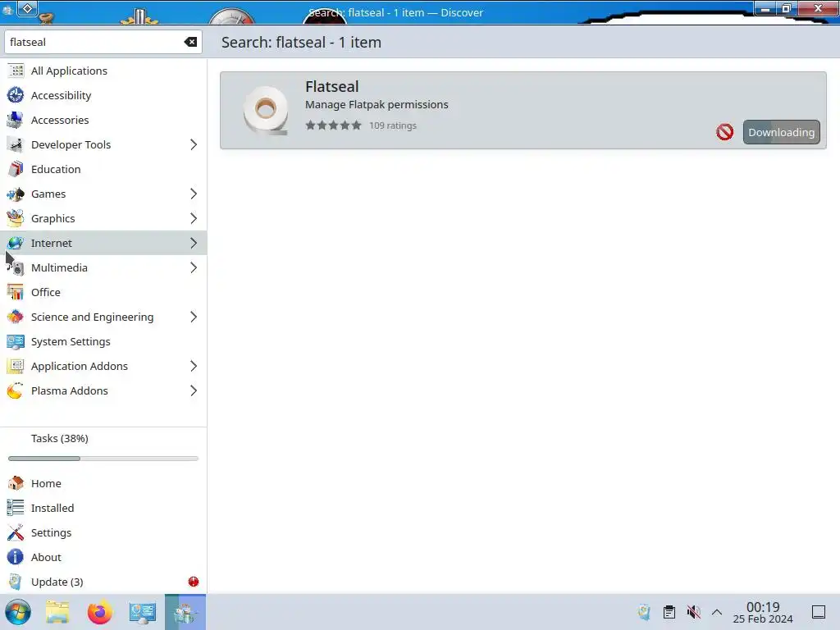Expand Science and Engineering subcategories
840x630 pixels.
(x=194, y=317)
